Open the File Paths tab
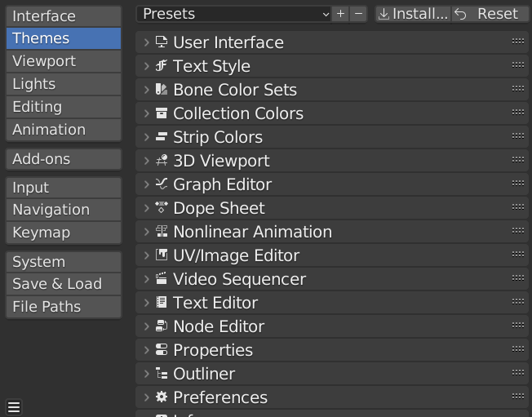532x417 pixels. click(x=64, y=307)
